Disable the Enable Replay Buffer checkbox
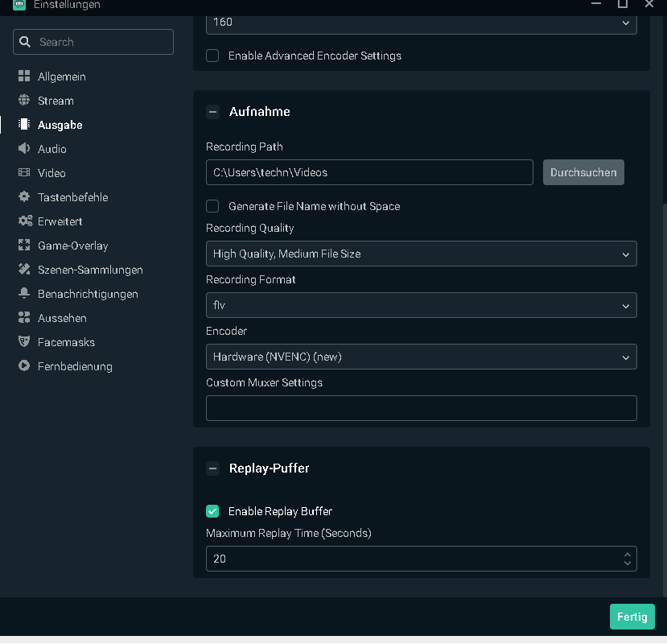Viewport: 667px width, 644px height. 212,511
